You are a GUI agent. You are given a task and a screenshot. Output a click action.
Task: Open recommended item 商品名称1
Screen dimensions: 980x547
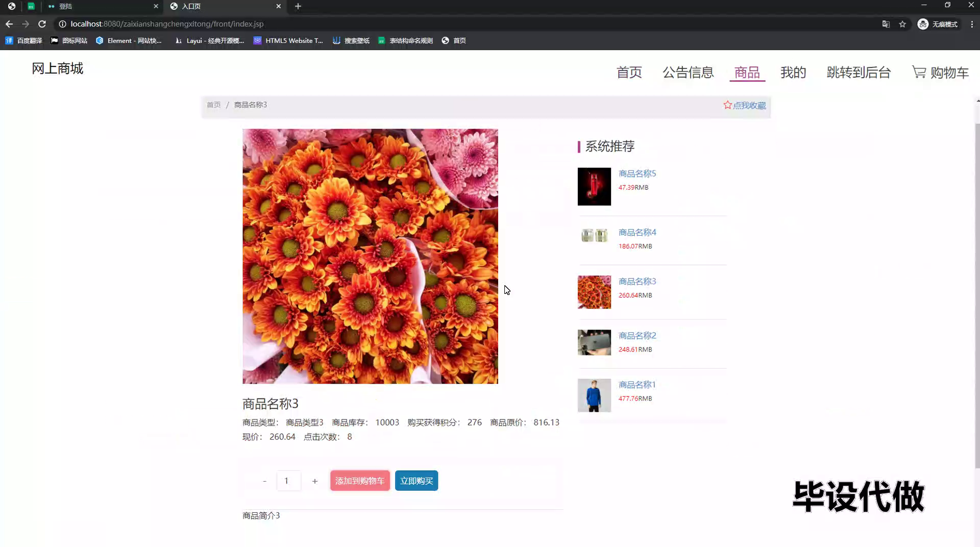click(x=637, y=384)
